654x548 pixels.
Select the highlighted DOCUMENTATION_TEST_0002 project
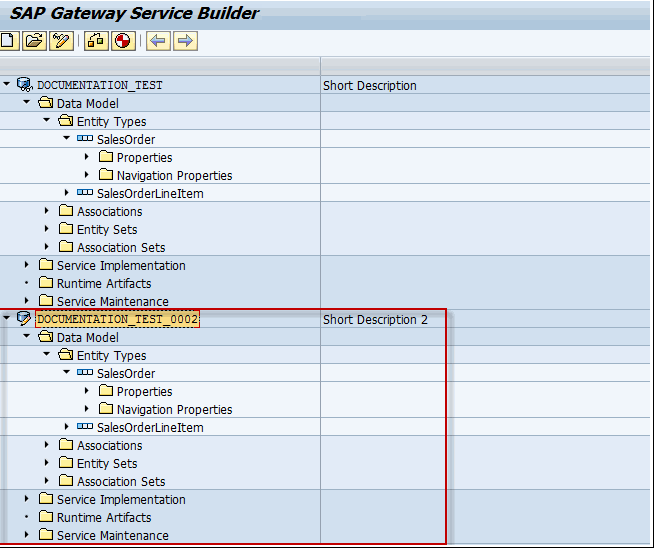click(117, 319)
